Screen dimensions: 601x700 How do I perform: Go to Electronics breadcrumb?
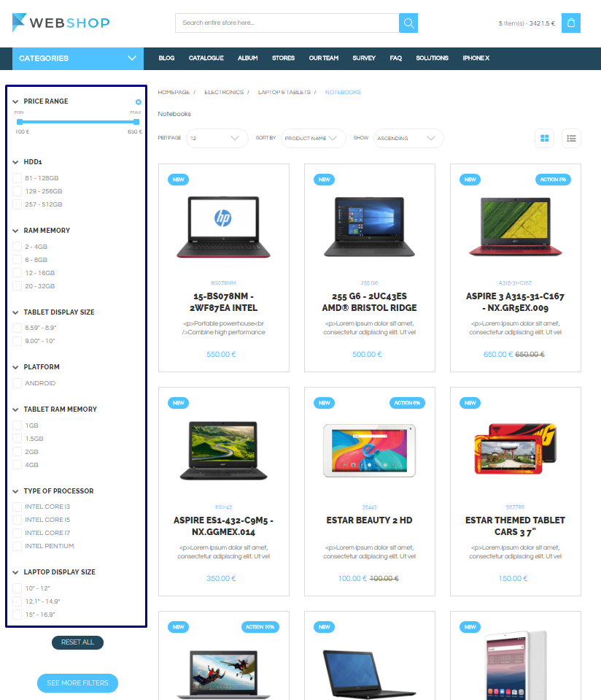[224, 92]
